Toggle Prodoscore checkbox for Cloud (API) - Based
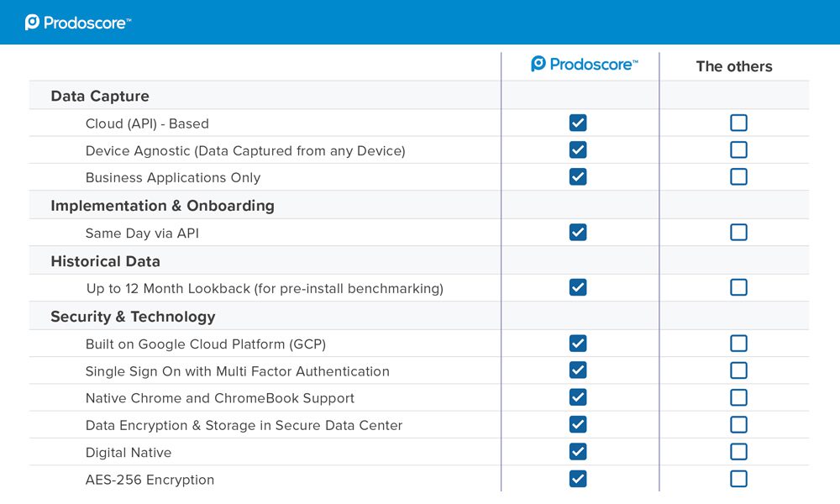The height and width of the screenshot is (504, 840). 578,123
